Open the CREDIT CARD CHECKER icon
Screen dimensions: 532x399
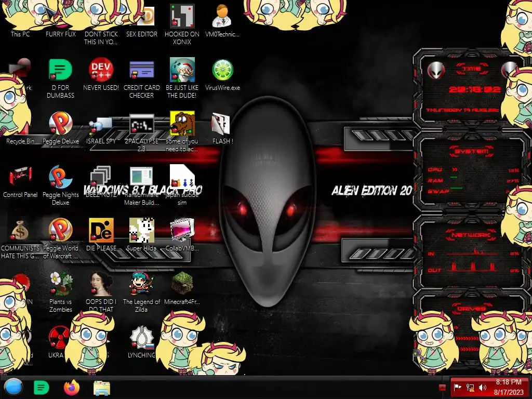(141, 70)
